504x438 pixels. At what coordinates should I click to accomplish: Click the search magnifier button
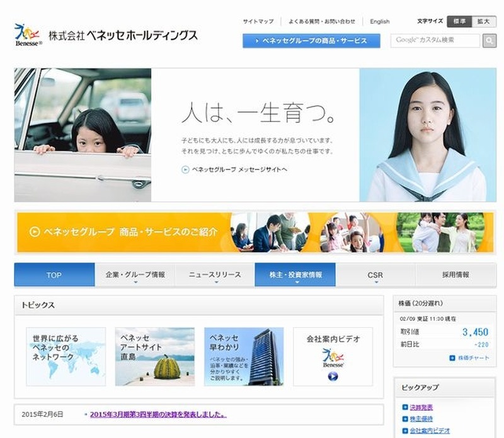(490, 41)
